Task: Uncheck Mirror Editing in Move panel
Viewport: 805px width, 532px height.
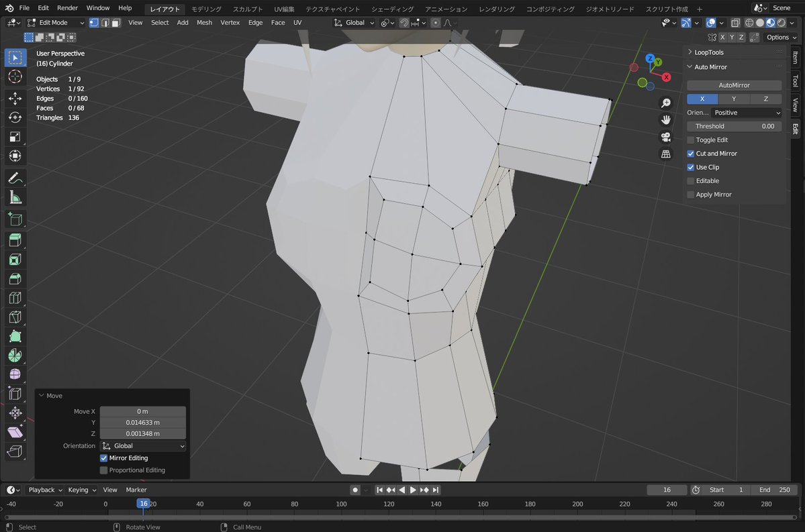Action: click(x=103, y=458)
